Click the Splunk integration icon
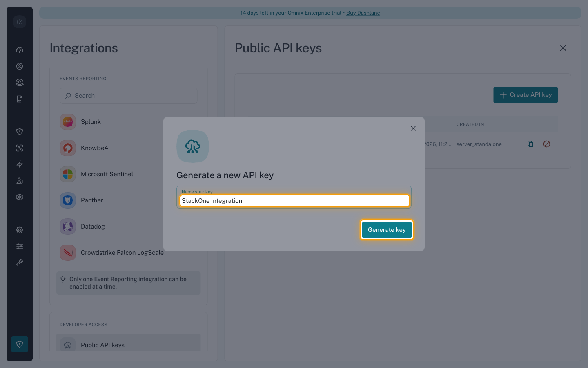This screenshot has height=368, width=588. [68, 122]
